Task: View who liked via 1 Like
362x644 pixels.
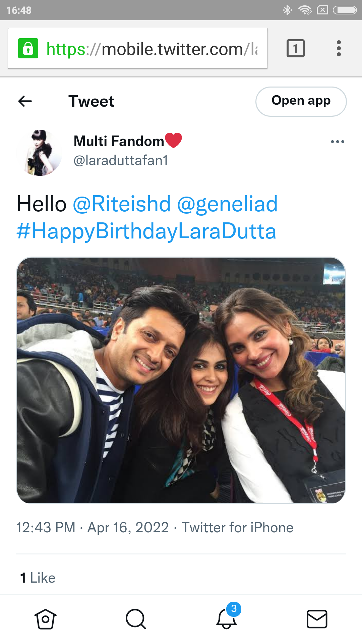Action: click(38, 578)
